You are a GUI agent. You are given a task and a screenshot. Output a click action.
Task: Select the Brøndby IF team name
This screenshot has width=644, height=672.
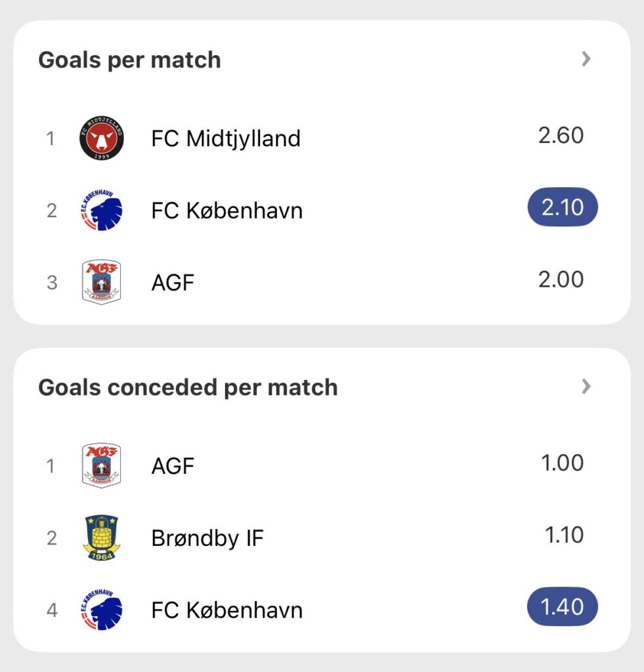(207, 538)
